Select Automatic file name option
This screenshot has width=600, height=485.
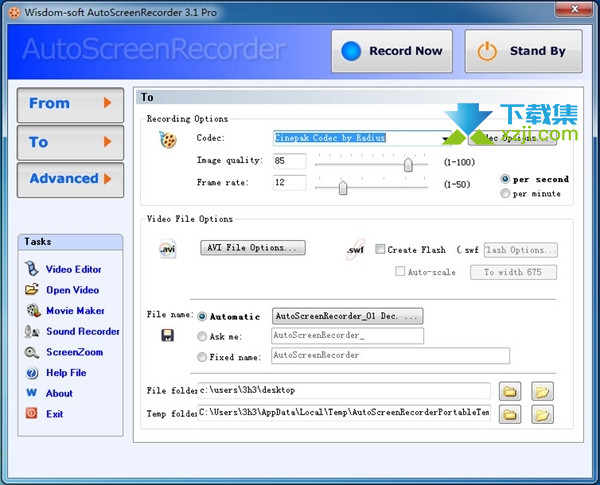[202, 317]
